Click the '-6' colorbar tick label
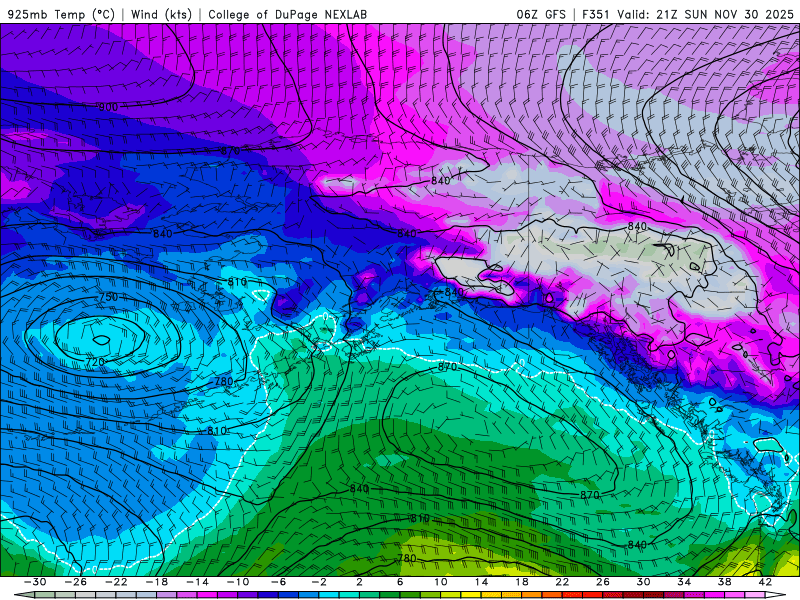This screenshot has width=800, height=600. coord(278,582)
